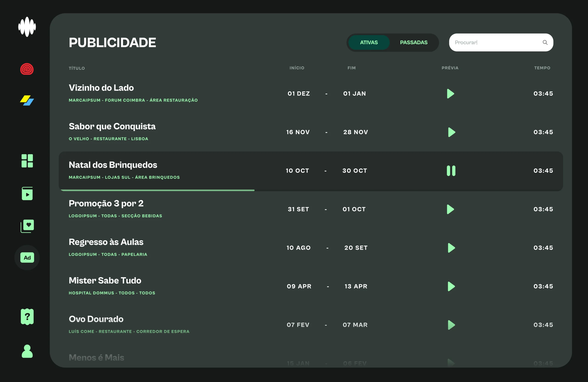588x382 pixels.
Task: Open the user profile icon
Action: coord(27,351)
